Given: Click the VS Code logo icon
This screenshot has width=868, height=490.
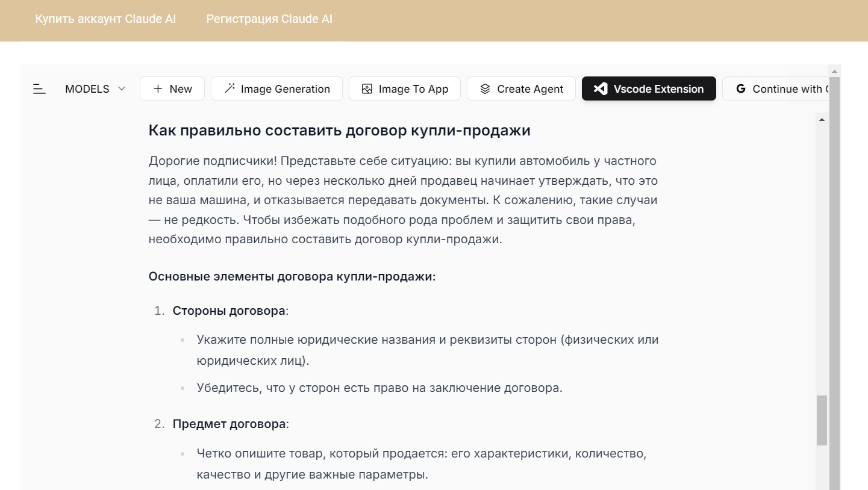Looking at the screenshot, I should click(x=600, y=88).
